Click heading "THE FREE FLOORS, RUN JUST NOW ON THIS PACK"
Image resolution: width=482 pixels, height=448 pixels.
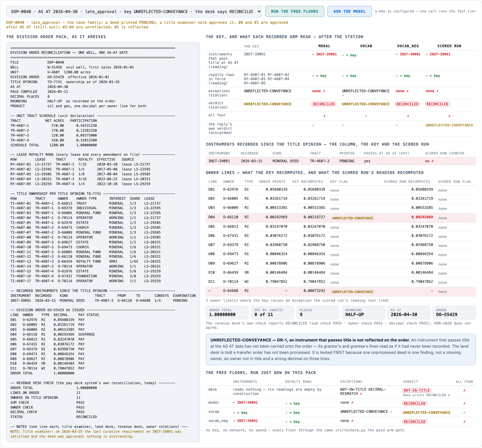click(x=261, y=373)
